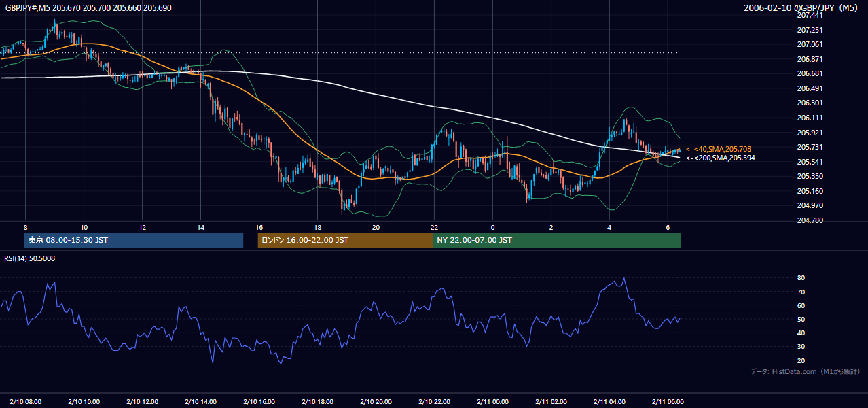Click the bottom date label 2/11 00:00
Screen dimensions: 868x408
[492, 402]
